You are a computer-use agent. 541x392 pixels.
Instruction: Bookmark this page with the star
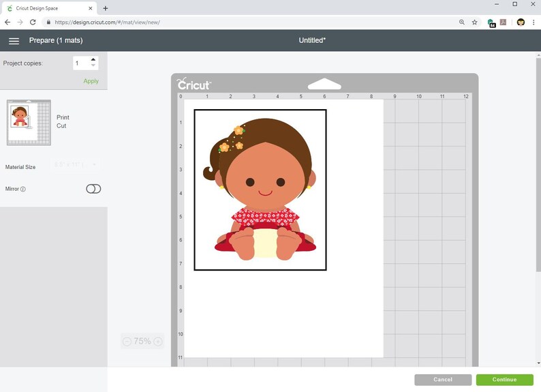tap(474, 22)
